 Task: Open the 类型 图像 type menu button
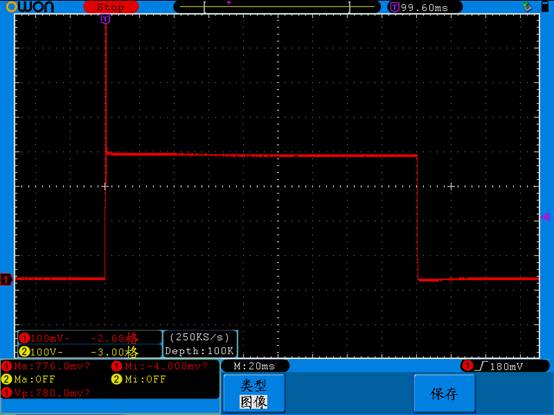(x=254, y=393)
